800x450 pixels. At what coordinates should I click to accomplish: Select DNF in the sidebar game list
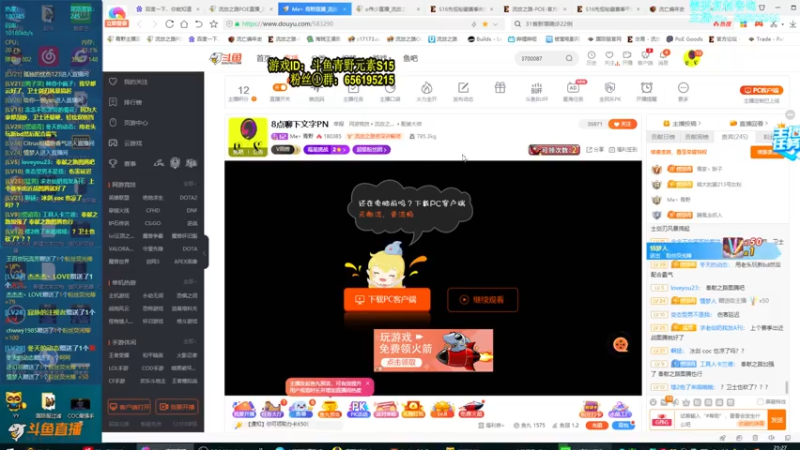click(191, 210)
